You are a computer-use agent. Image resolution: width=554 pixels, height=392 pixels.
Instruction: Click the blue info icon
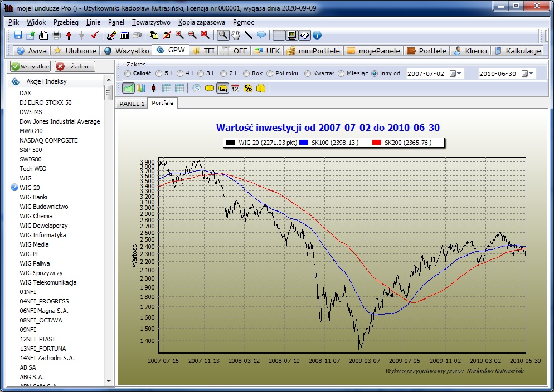coord(317,35)
